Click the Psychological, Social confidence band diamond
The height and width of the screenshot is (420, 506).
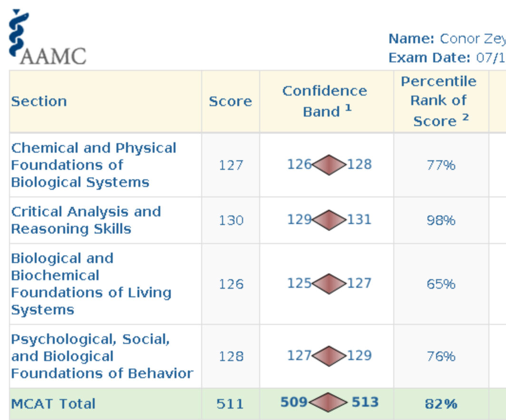[329, 356]
